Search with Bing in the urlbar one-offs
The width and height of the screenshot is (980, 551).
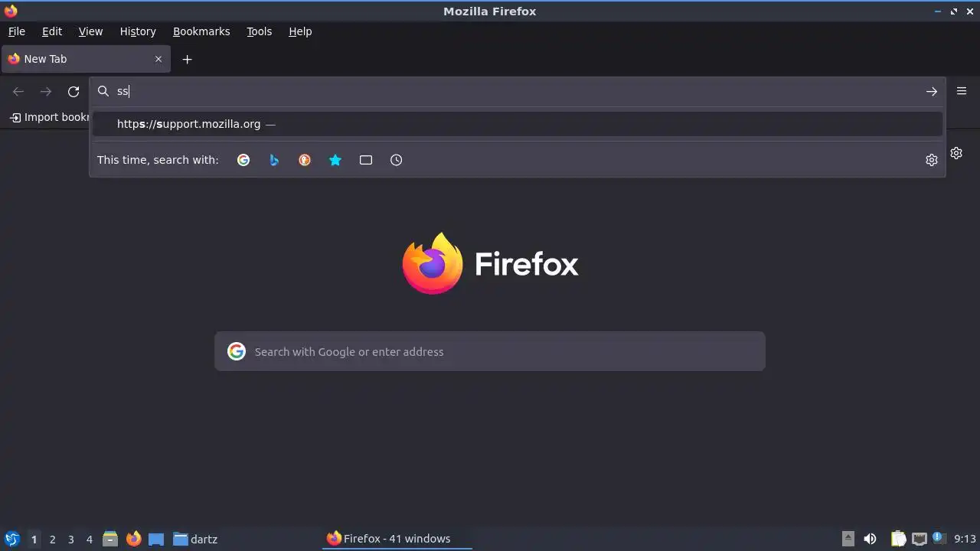274,160
